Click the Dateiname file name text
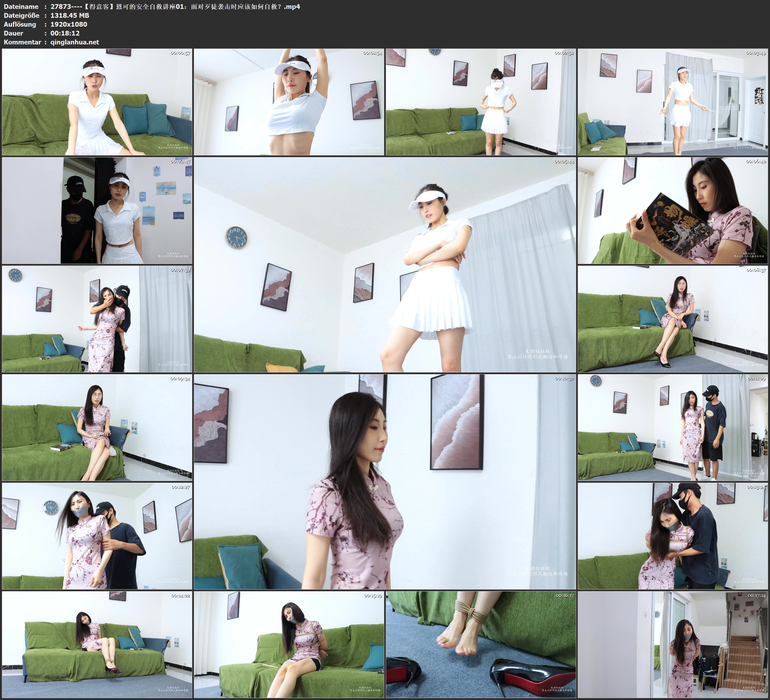This screenshot has height=700, width=770. [175, 6]
